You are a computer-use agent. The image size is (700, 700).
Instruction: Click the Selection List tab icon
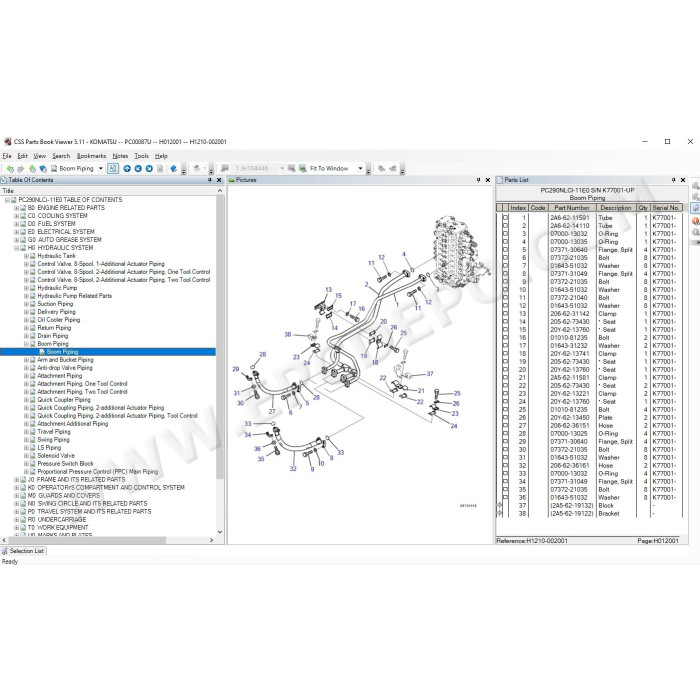point(4,551)
